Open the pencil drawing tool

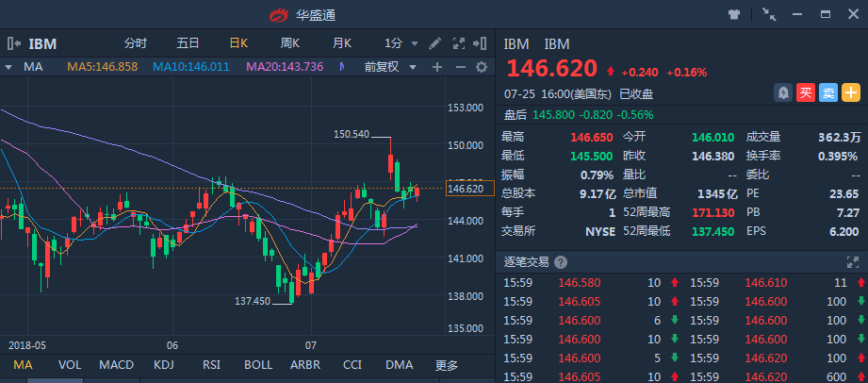click(x=435, y=43)
